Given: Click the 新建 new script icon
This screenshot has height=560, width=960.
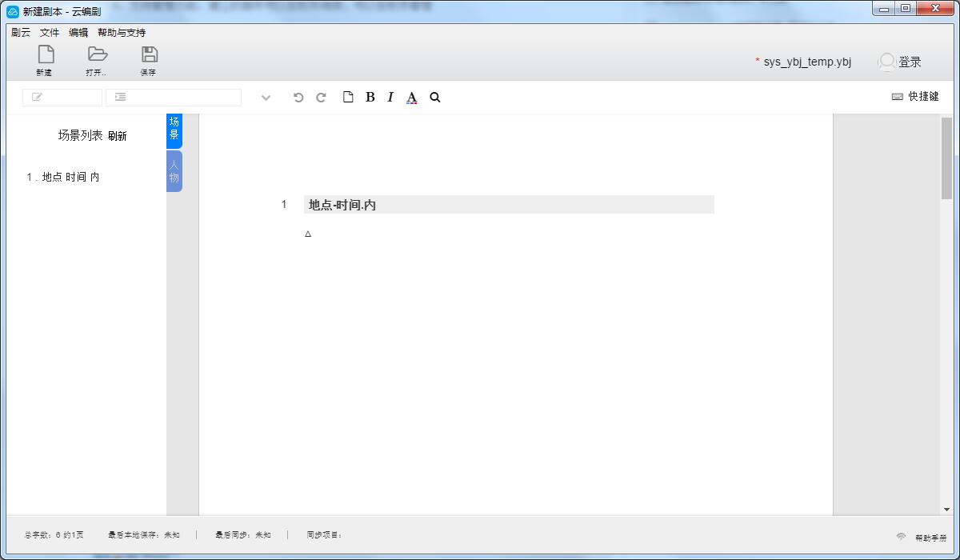Looking at the screenshot, I should [x=45, y=54].
